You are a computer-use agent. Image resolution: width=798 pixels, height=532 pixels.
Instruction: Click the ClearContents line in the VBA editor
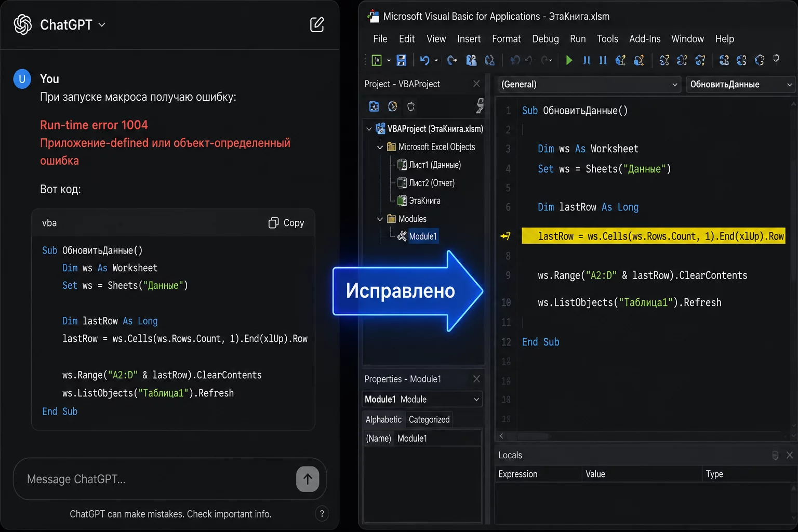pos(643,275)
